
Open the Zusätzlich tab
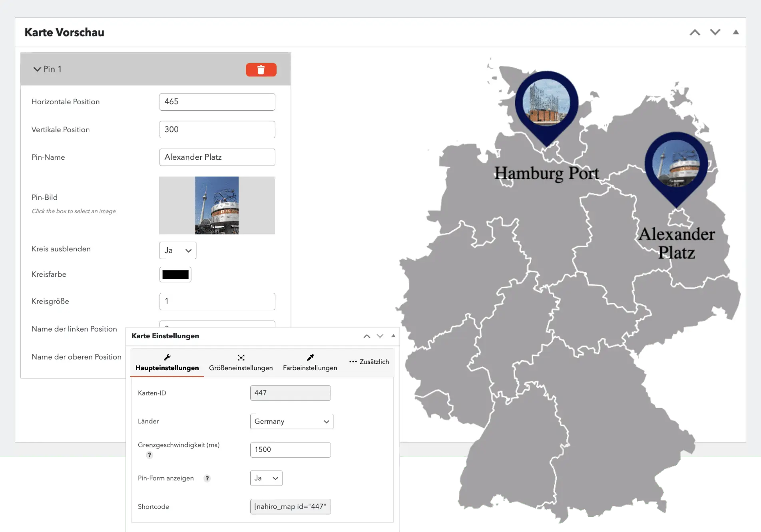[x=369, y=362]
